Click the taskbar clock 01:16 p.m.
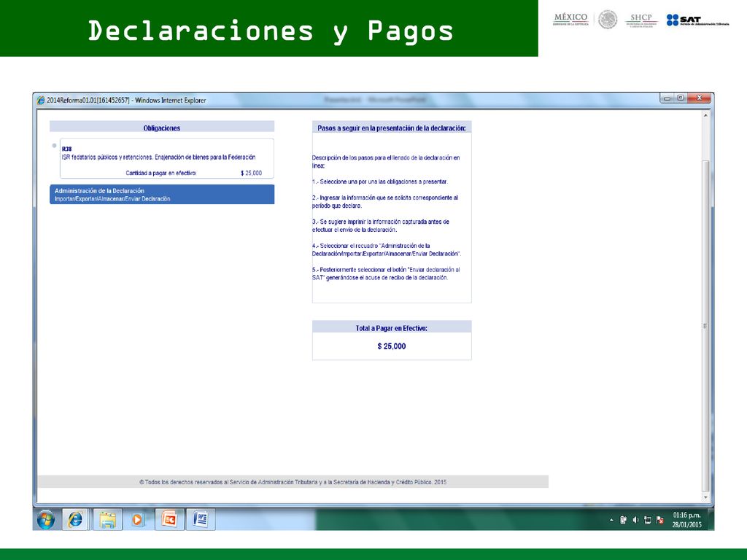The height and width of the screenshot is (560, 747). click(686, 516)
